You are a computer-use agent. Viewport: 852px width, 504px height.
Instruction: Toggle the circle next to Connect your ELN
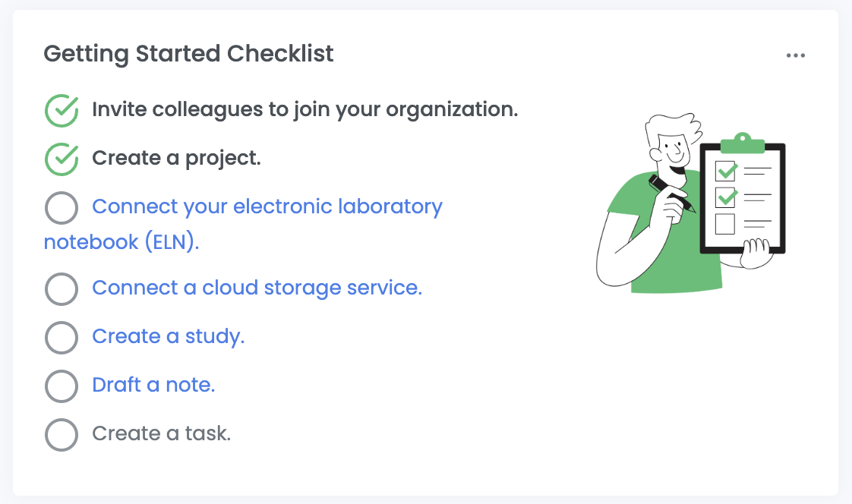pos(62,207)
